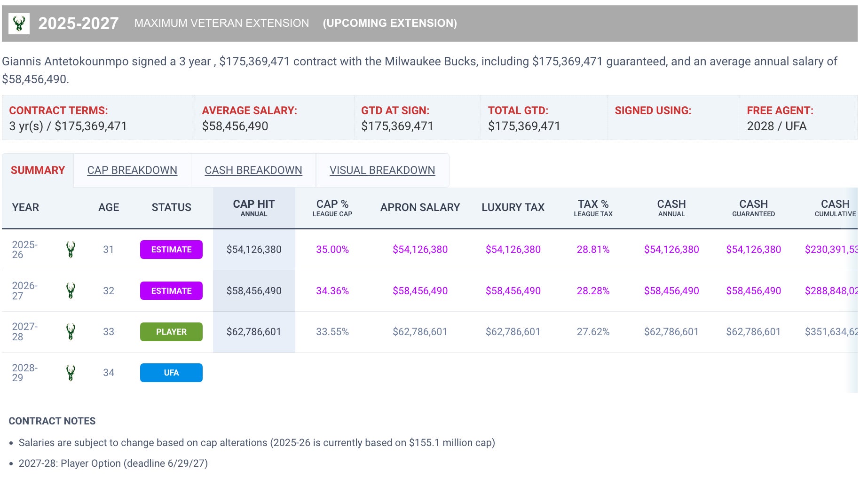Click the Apron Salary column header
Screen dimensions: 868x502
pyautogui.click(x=420, y=208)
